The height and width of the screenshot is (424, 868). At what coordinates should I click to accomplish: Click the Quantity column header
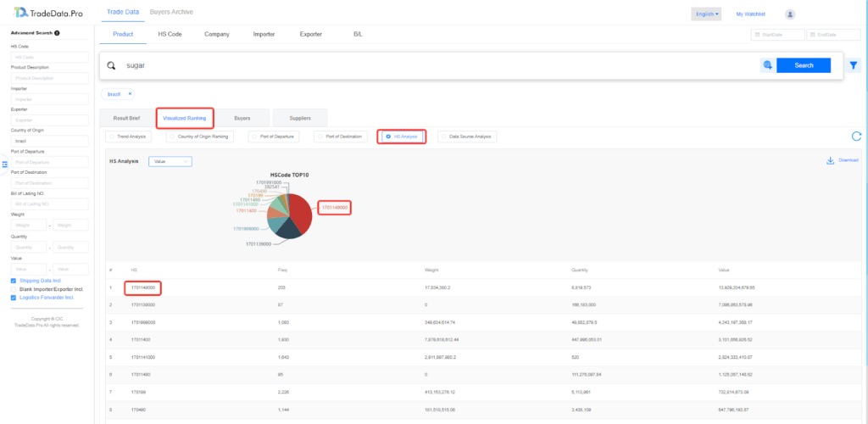coord(580,271)
